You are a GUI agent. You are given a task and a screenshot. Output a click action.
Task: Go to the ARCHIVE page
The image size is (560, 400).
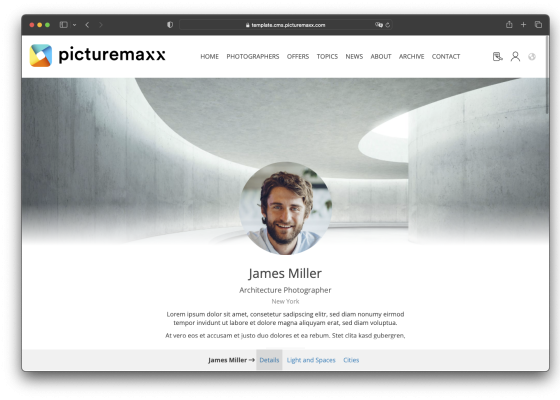[x=411, y=56]
